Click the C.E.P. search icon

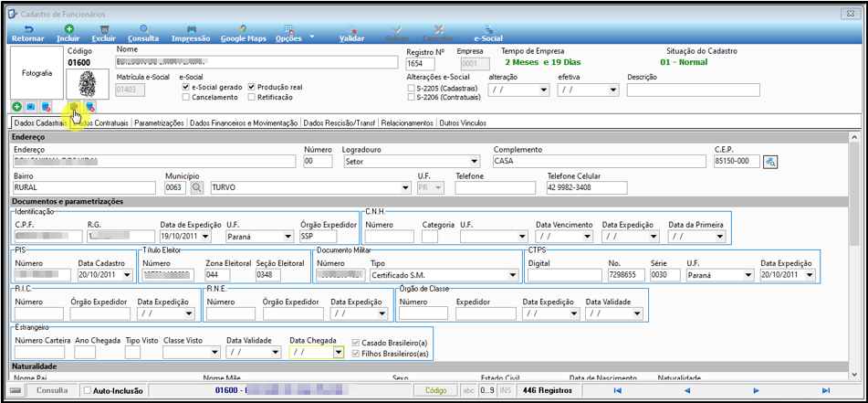770,162
